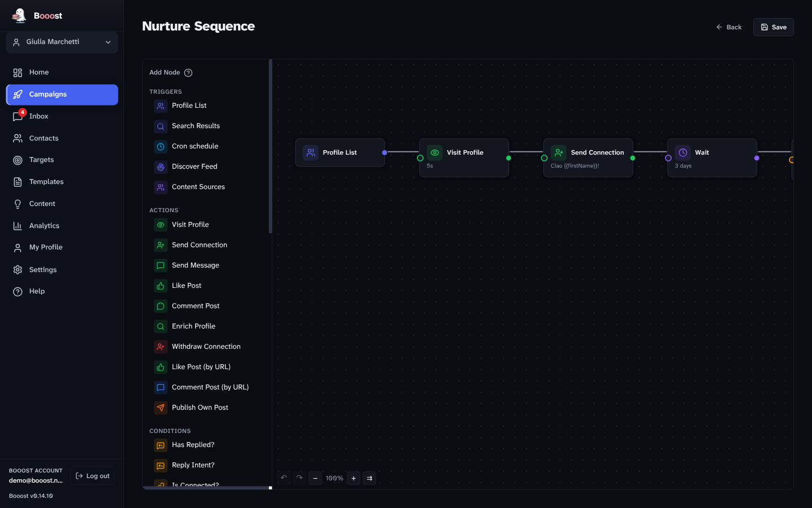Open Templates page
This screenshot has height=508, width=812.
[62, 182]
